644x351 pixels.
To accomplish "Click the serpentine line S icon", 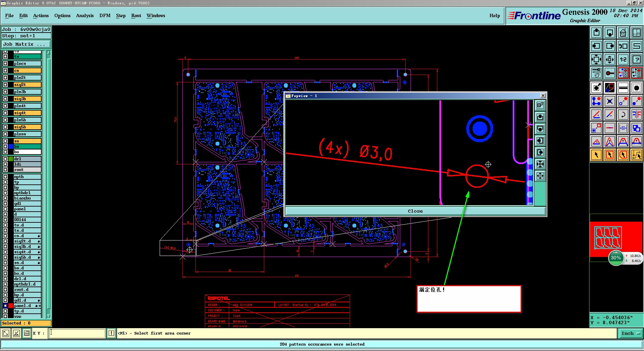I will tap(637, 46).
